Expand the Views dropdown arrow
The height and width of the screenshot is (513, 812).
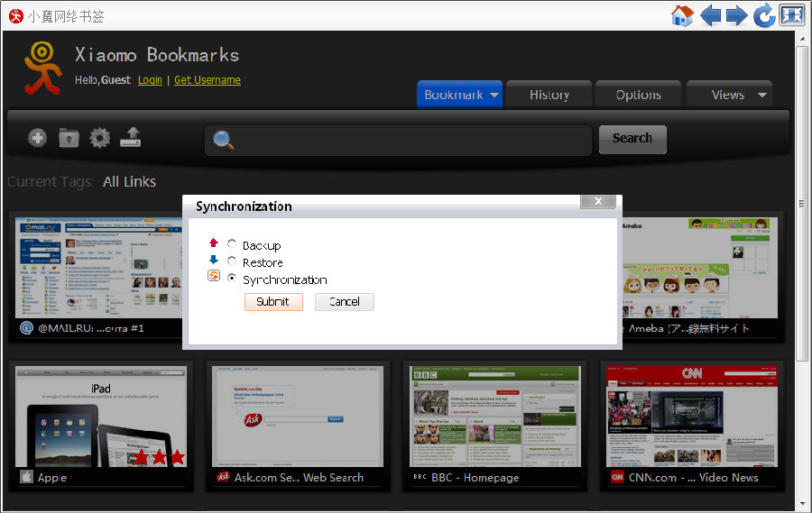point(761,96)
